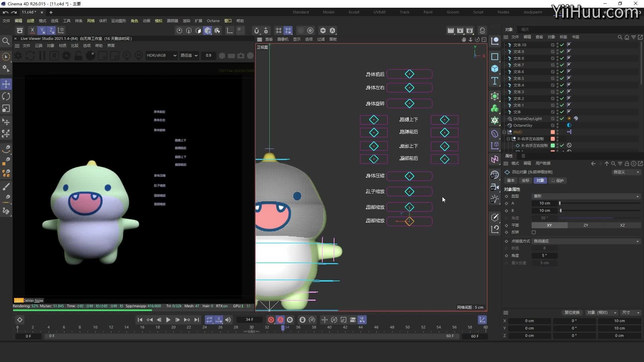Open the 类型 菱形 dropdown
The width and height of the screenshot is (644, 362).
[586, 196]
